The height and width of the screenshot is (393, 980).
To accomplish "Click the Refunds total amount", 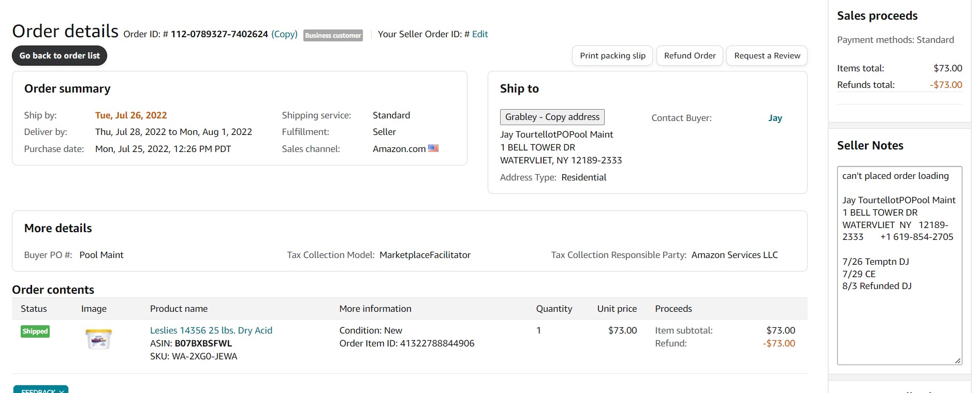I will click(x=946, y=85).
